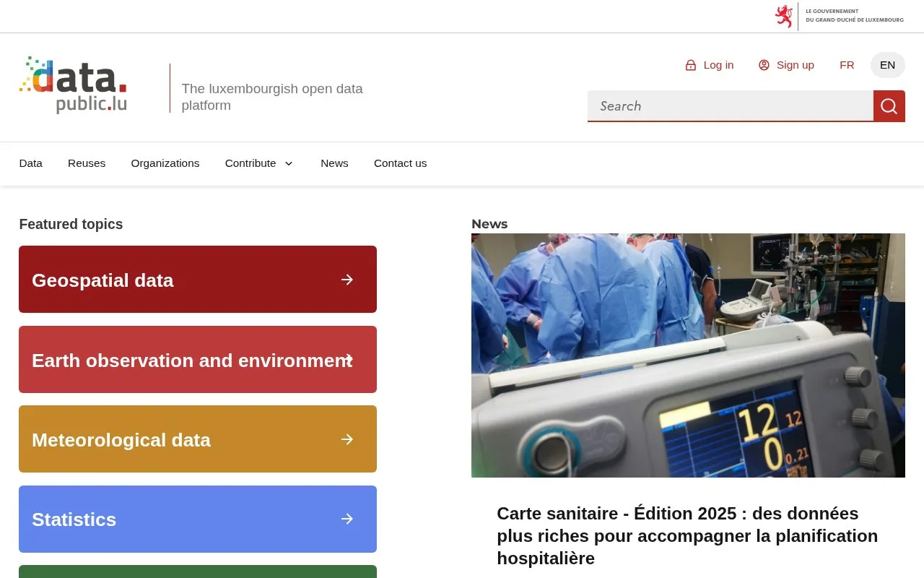924x578 pixels.
Task: Open the News navigation item
Action: pos(334,163)
